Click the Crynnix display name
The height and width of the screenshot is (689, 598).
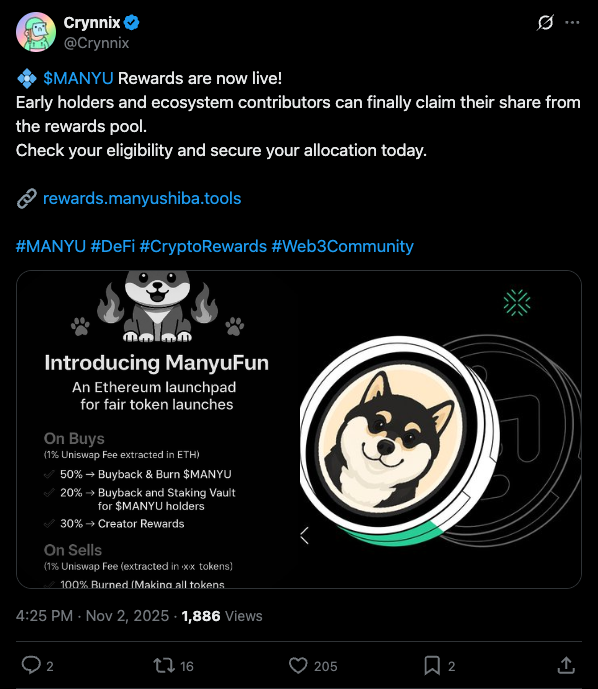click(92, 22)
